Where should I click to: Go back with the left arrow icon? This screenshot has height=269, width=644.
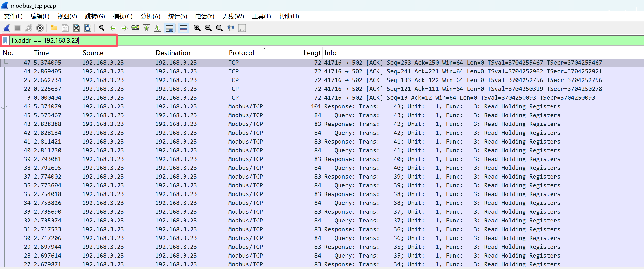click(113, 28)
